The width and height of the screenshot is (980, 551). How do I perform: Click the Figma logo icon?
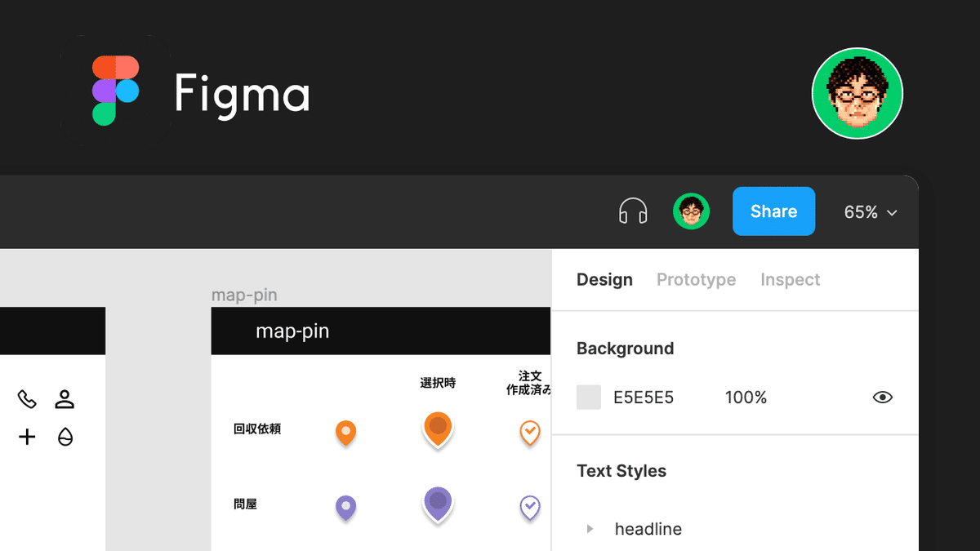pyautogui.click(x=115, y=91)
